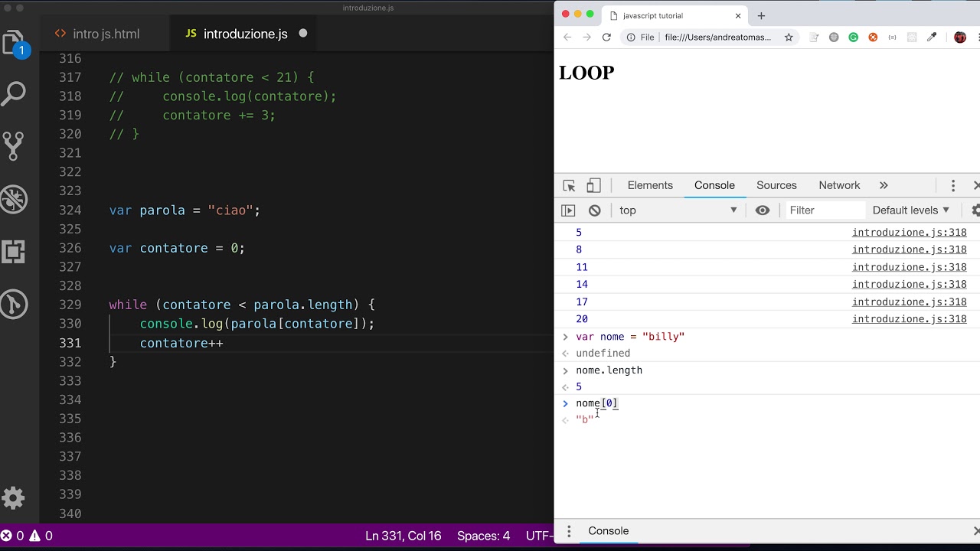Bookmark the page with the star icon
The height and width of the screenshot is (551, 980).
coord(789,37)
